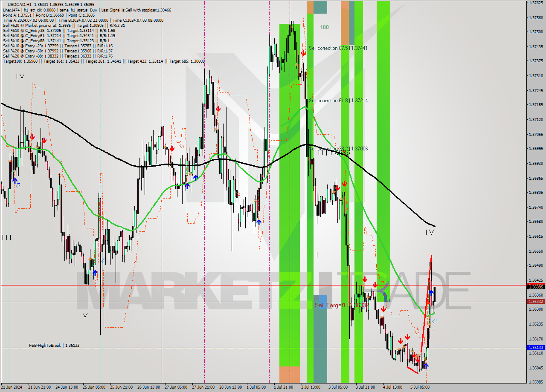Select the '100' level label
This screenshot has height=392, width=546.
[324, 27]
